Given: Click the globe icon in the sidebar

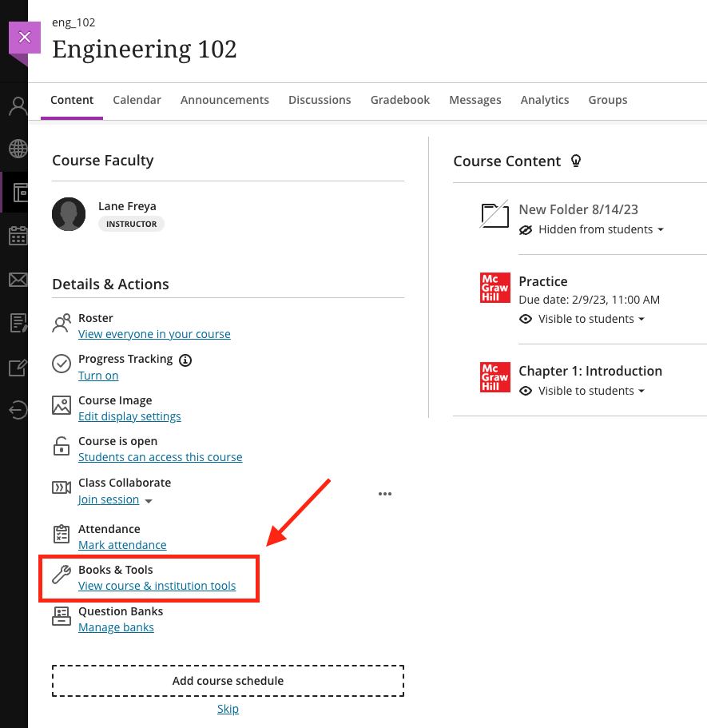Looking at the screenshot, I should click(18, 149).
